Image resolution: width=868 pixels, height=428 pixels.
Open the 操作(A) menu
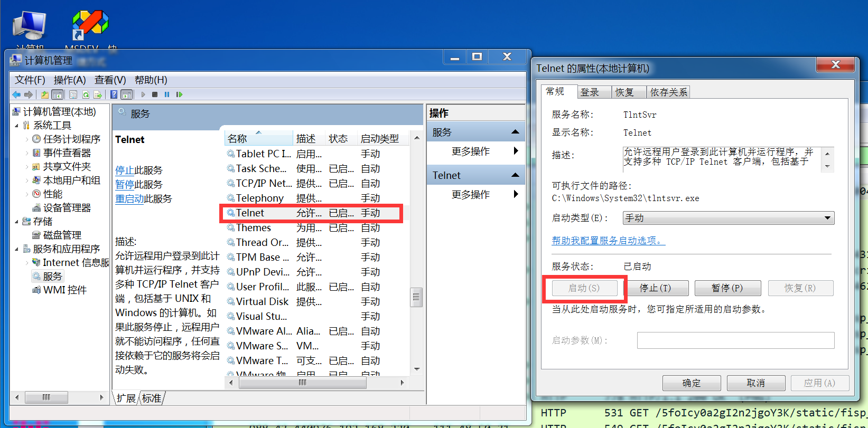70,80
